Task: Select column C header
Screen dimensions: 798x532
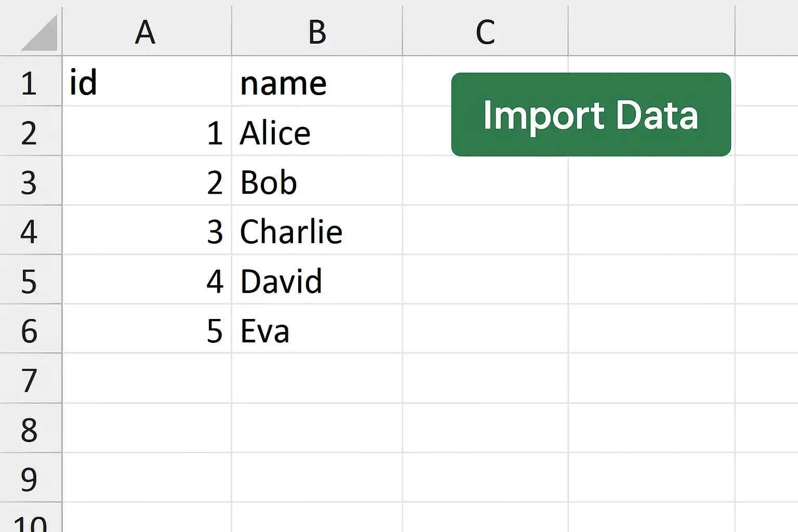Action: pos(485,31)
